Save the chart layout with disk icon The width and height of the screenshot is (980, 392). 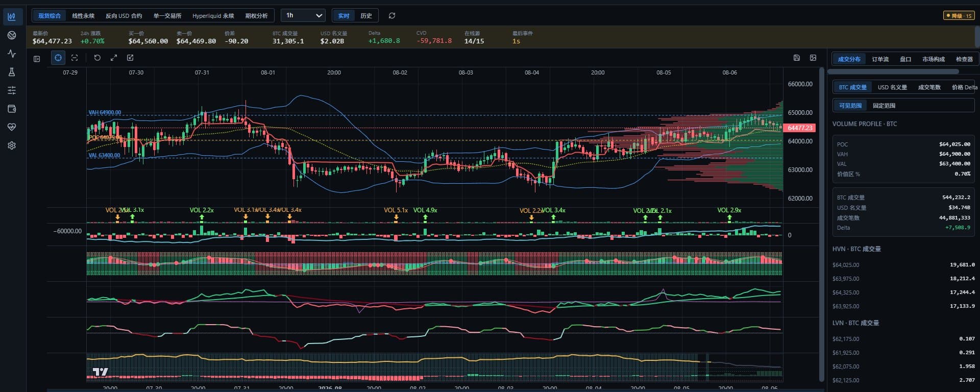point(796,58)
